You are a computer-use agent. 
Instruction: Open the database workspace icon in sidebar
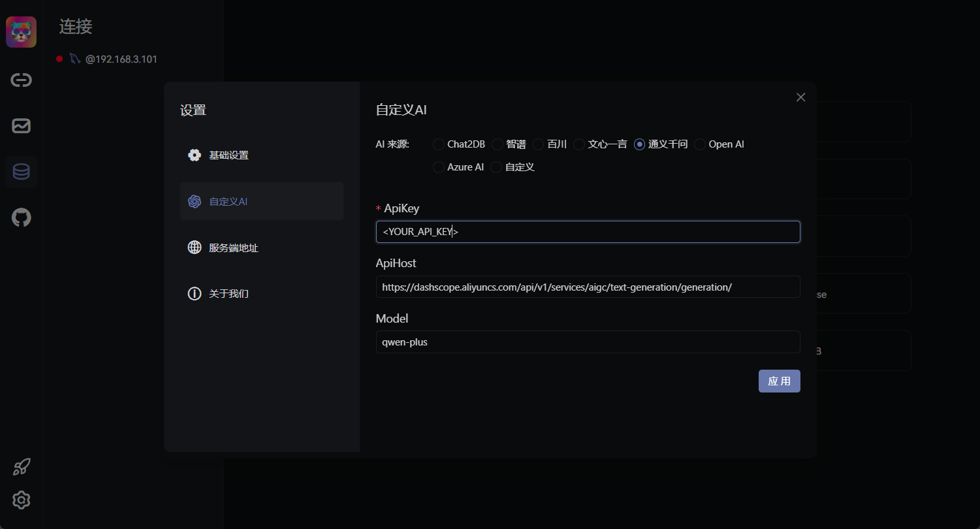pyautogui.click(x=21, y=172)
